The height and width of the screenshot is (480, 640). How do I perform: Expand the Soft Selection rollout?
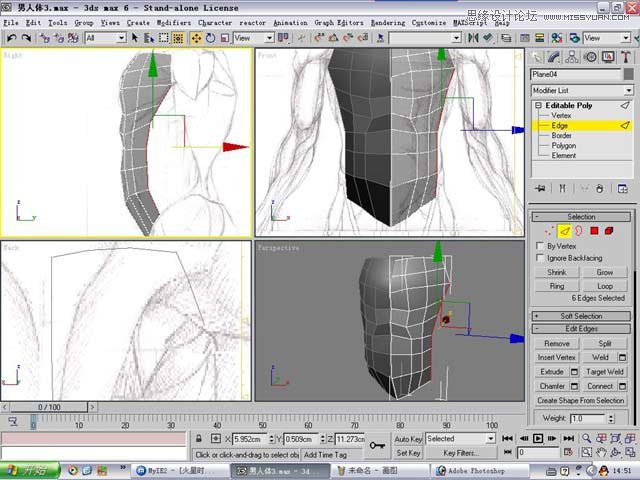[581, 316]
